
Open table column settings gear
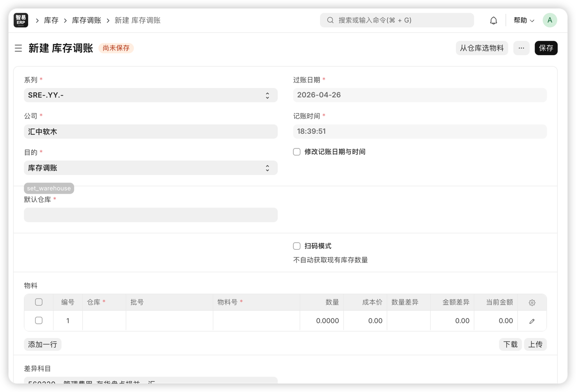click(x=532, y=302)
